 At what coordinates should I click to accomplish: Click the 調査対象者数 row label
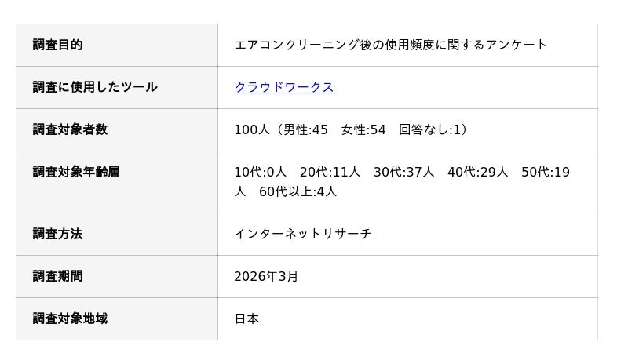click(x=70, y=129)
